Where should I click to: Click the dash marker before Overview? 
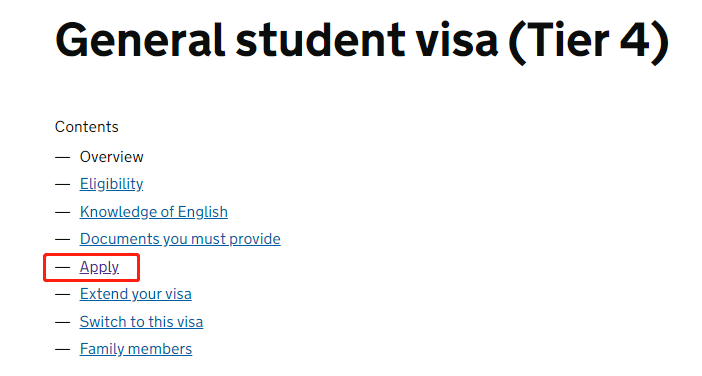coord(63,158)
